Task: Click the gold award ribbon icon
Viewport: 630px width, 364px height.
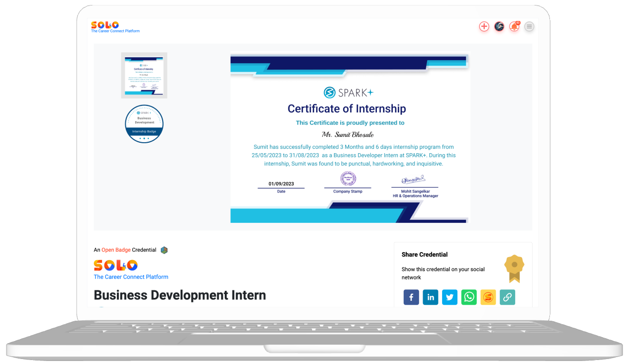Action: (514, 269)
